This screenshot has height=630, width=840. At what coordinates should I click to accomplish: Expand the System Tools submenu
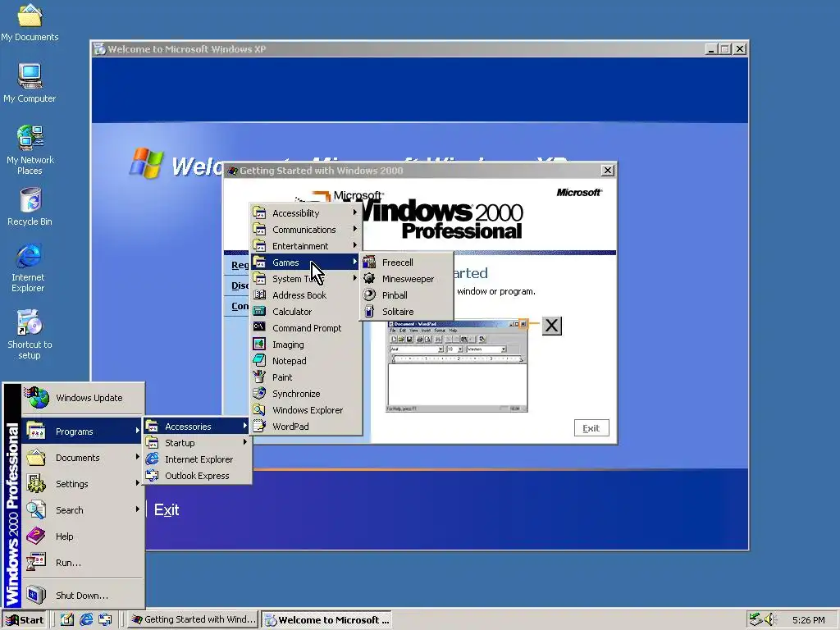point(306,279)
